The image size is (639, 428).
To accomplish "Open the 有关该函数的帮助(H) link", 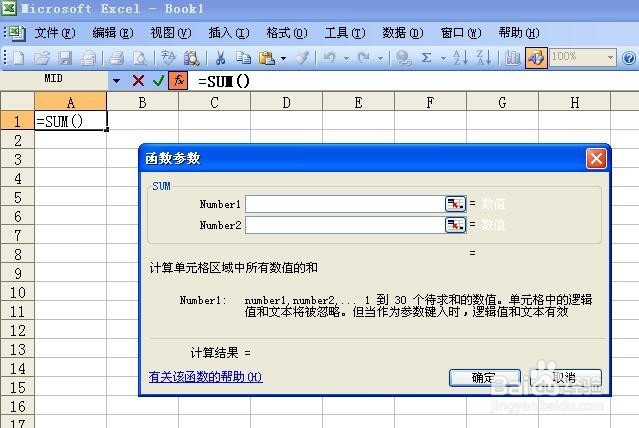I will pyautogui.click(x=205, y=376).
